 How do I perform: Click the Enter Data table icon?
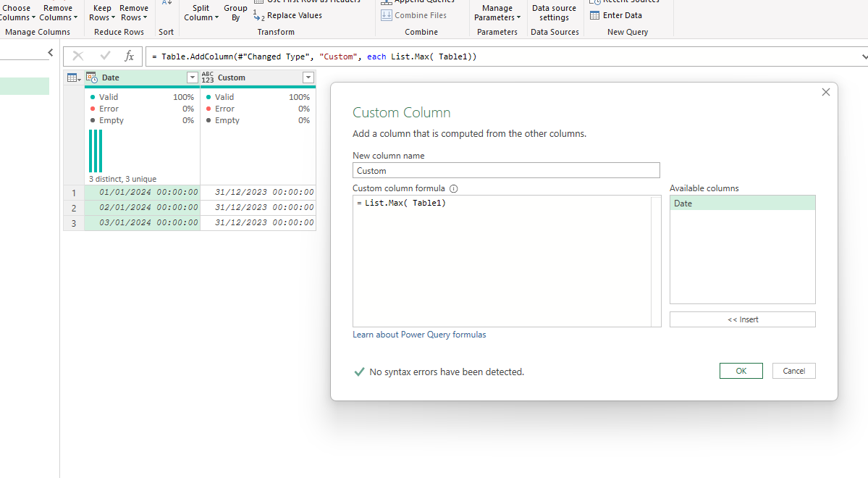click(x=594, y=15)
